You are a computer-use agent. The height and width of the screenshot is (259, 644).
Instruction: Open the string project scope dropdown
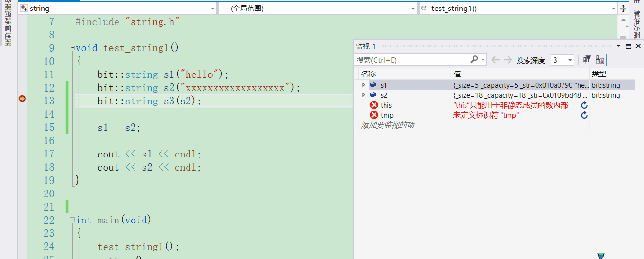[x=213, y=9]
